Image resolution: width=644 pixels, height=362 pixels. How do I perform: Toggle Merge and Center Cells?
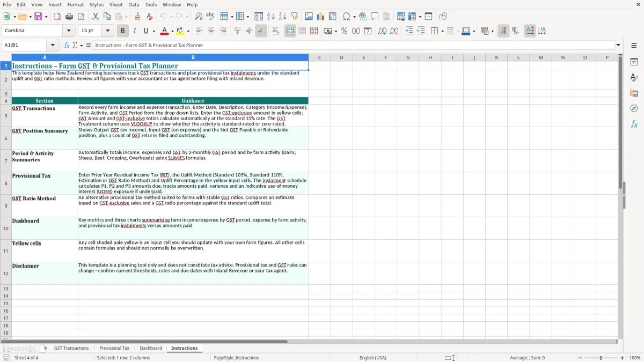[x=290, y=31]
